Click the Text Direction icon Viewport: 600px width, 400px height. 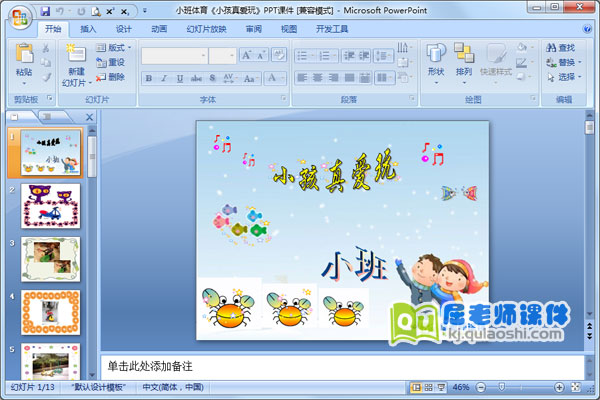coord(403,47)
